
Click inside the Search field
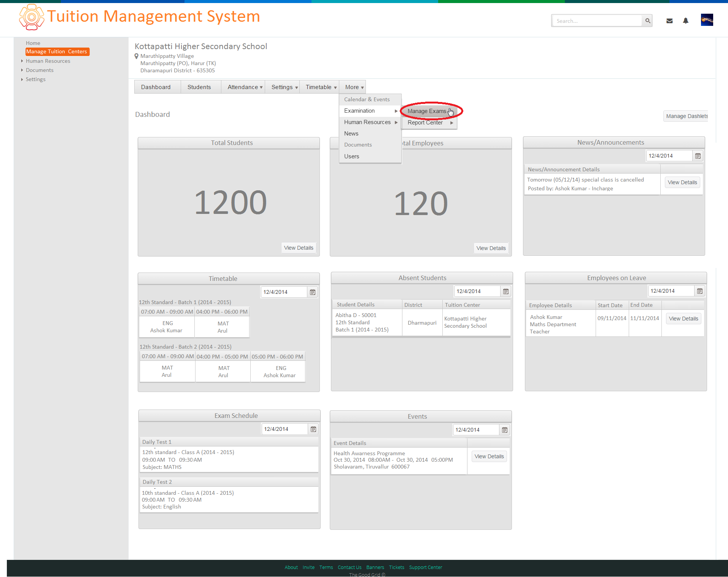click(x=597, y=21)
